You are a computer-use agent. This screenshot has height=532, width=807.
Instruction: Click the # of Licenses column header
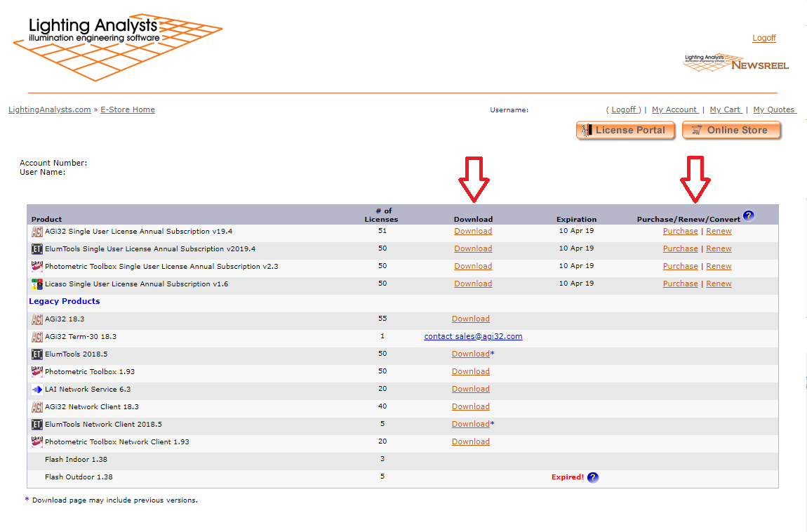[x=381, y=215]
